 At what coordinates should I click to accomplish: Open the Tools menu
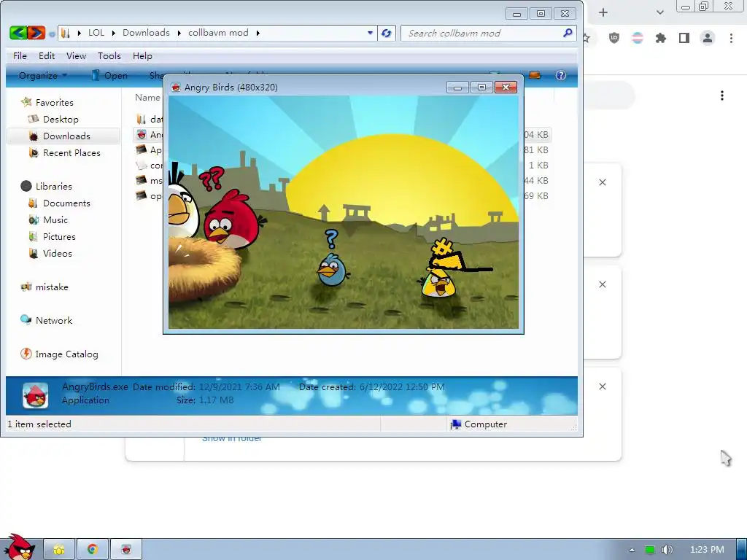pyautogui.click(x=109, y=56)
